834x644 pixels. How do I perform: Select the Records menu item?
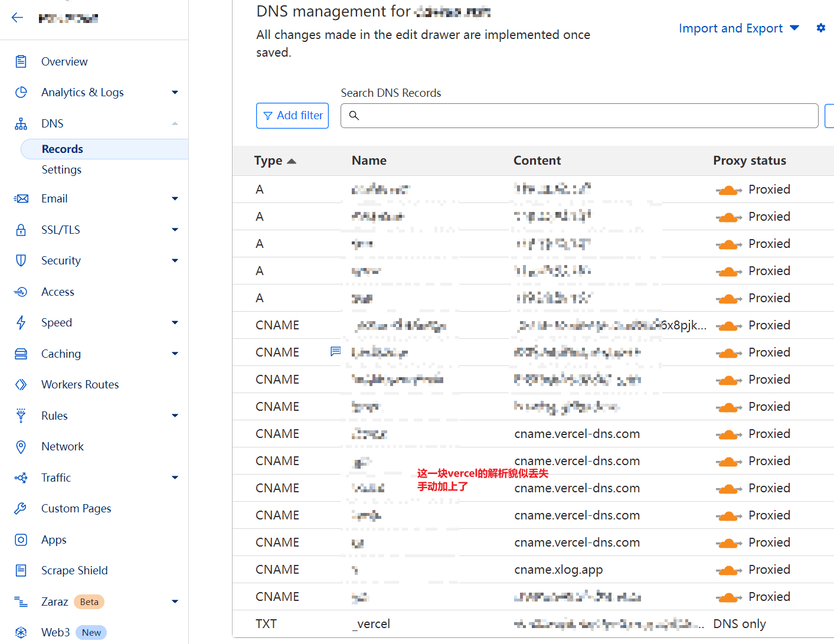pyautogui.click(x=63, y=149)
